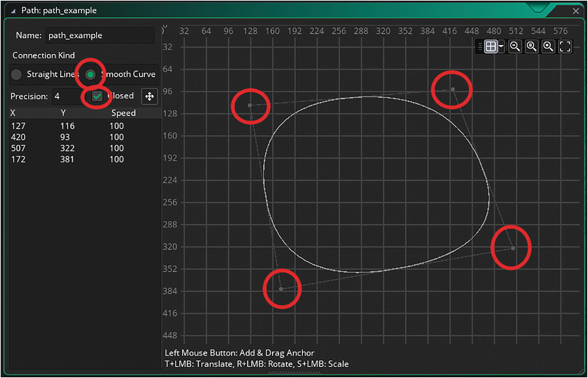Click the Y value 93 cell
Image resolution: width=588 pixels, height=378 pixels.
[x=65, y=137]
